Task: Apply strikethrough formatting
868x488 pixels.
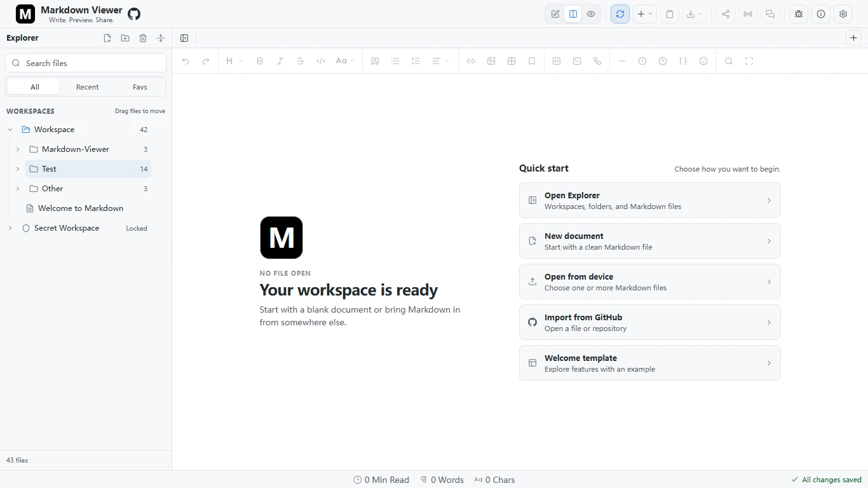Action: pos(301,61)
